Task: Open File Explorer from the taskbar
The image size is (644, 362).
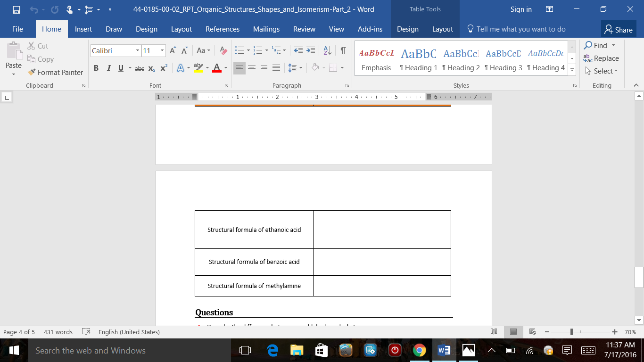Action: click(297, 351)
